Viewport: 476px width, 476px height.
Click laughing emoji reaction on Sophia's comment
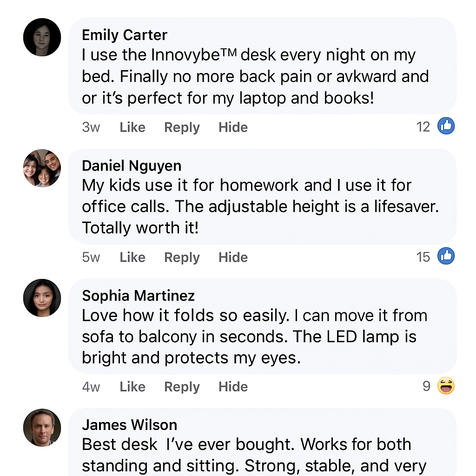tap(446, 386)
